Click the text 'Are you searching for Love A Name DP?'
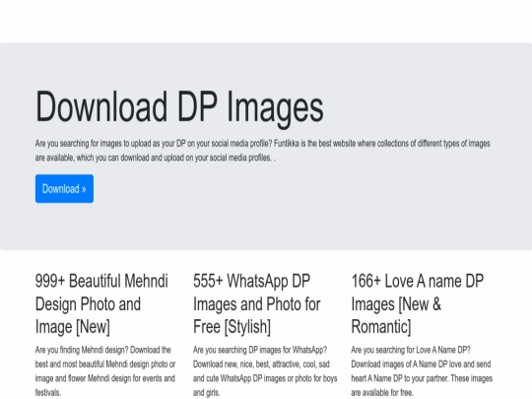 click(x=411, y=350)
